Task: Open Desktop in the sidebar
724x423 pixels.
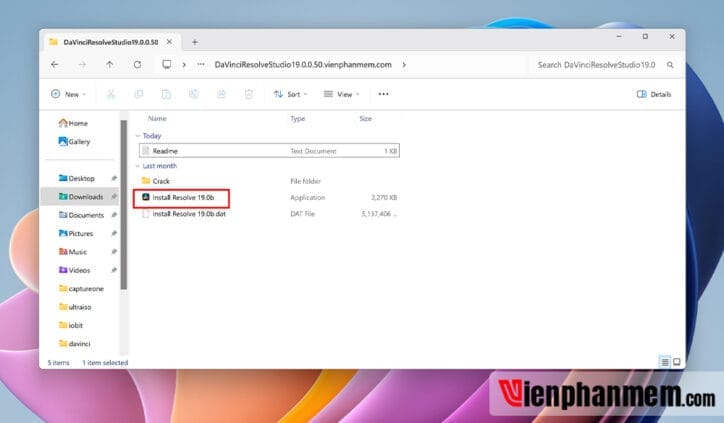Action: tap(77, 178)
